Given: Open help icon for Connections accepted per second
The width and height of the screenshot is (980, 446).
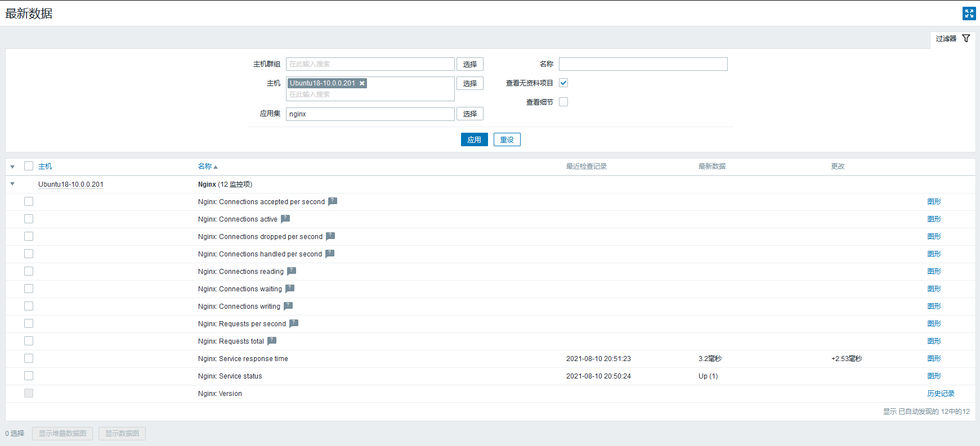Looking at the screenshot, I should (x=333, y=201).
